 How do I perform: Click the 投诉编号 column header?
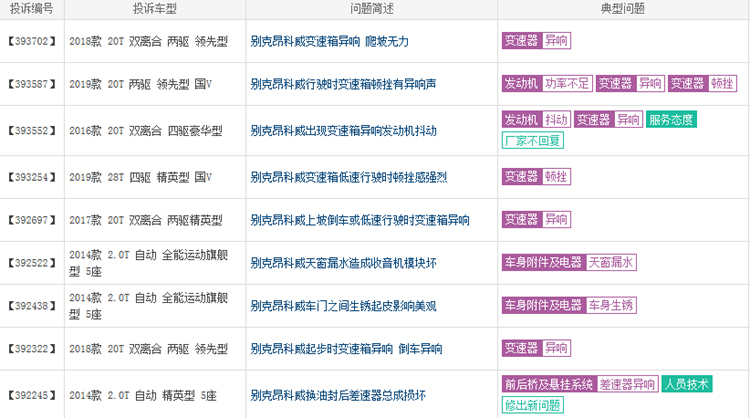pyautogui.click(x=32, y=9)
